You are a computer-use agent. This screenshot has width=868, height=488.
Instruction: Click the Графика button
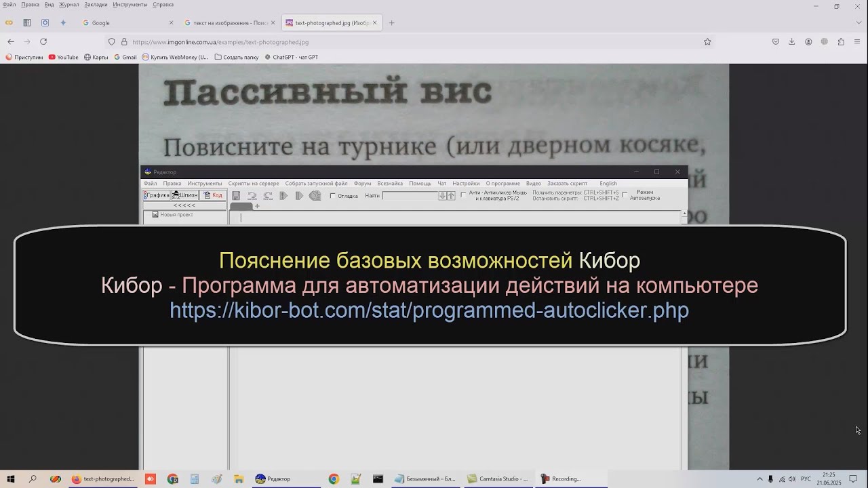click(157, 195)
